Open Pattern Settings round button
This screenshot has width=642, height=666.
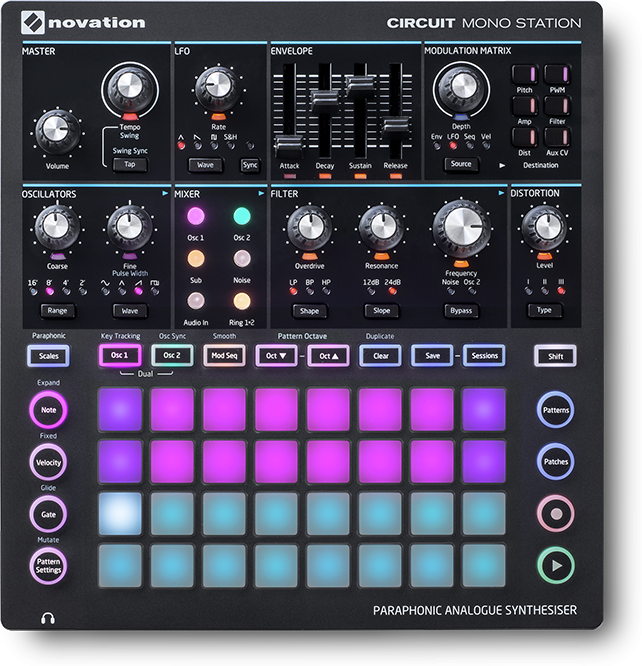click(x=48, y=566)
